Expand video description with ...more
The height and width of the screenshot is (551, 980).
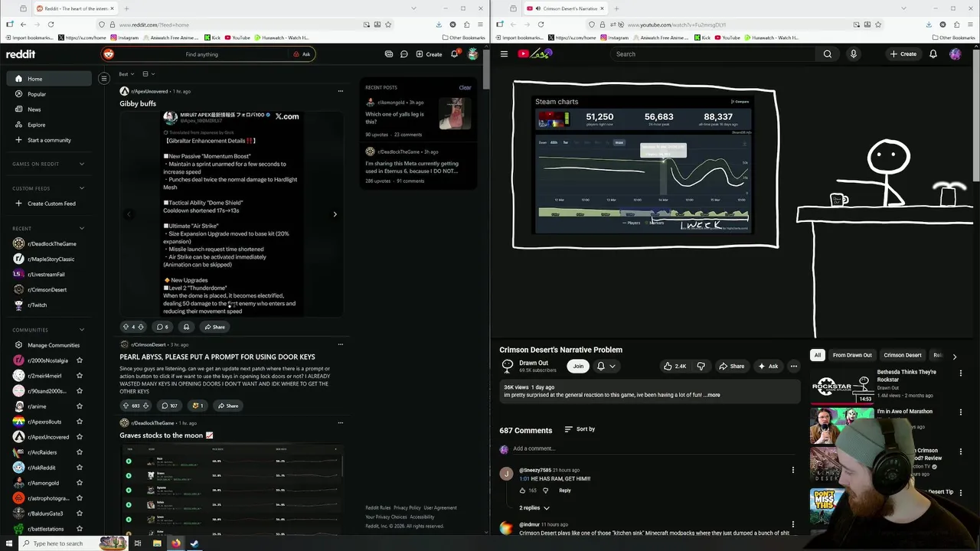(711, 395)
